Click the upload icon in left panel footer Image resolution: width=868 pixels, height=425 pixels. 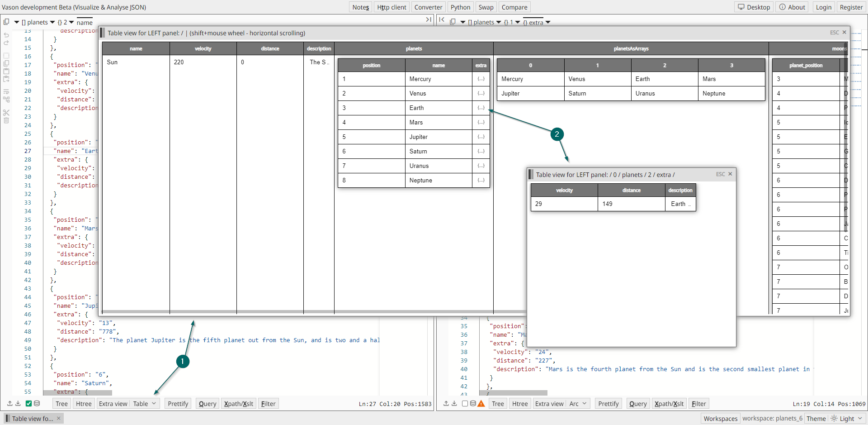click(x=9, y=403)
